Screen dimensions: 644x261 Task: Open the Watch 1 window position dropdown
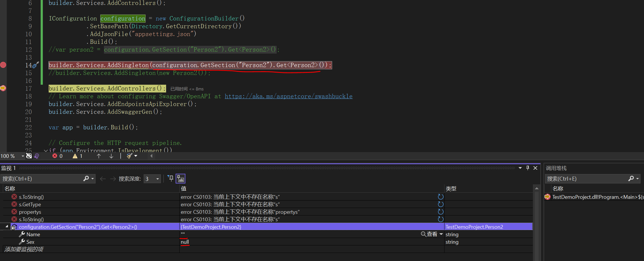520,168
